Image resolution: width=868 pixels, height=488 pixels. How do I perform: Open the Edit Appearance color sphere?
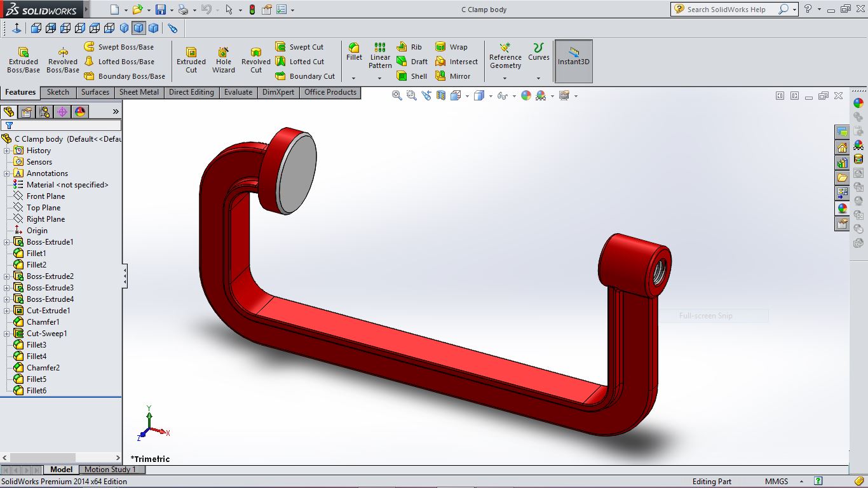coord(526,95)
